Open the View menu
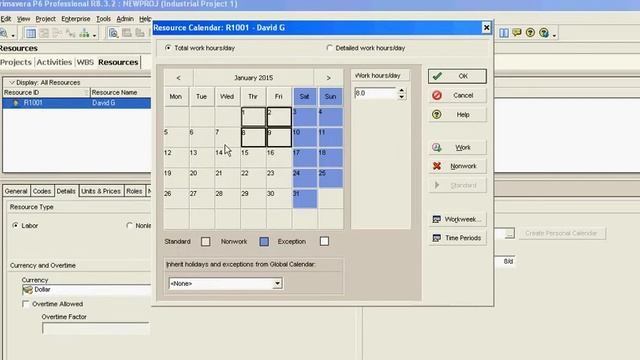Image resolution: width=640 pixels, height=360 pixels. pyautogui.click(x=23, y=19)
